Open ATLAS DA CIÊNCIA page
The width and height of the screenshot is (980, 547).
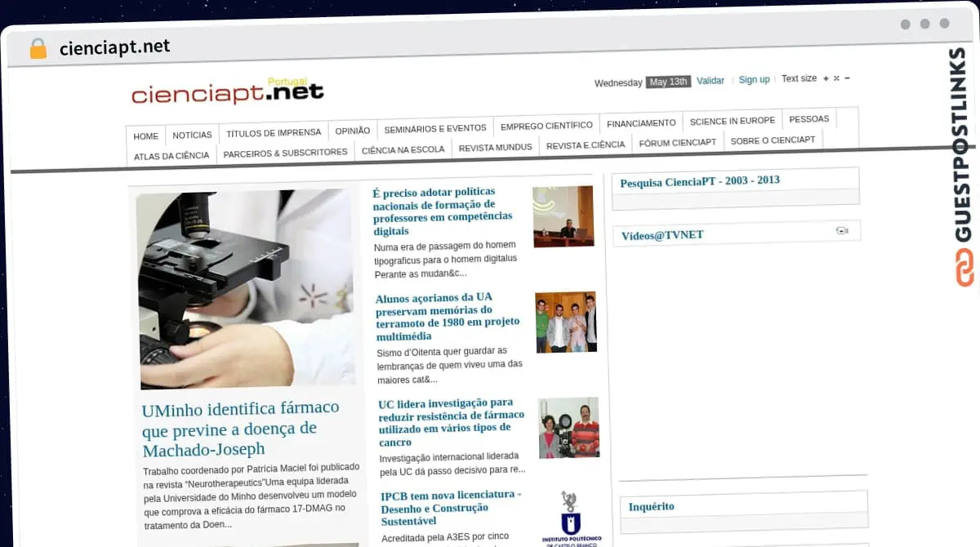(x=171, y=155)
